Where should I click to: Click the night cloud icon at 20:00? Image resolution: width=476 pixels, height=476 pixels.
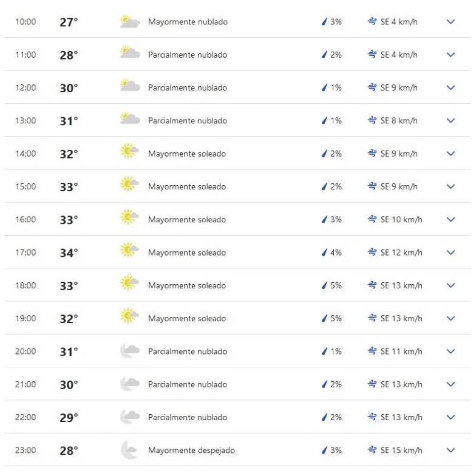pos(129,351)
